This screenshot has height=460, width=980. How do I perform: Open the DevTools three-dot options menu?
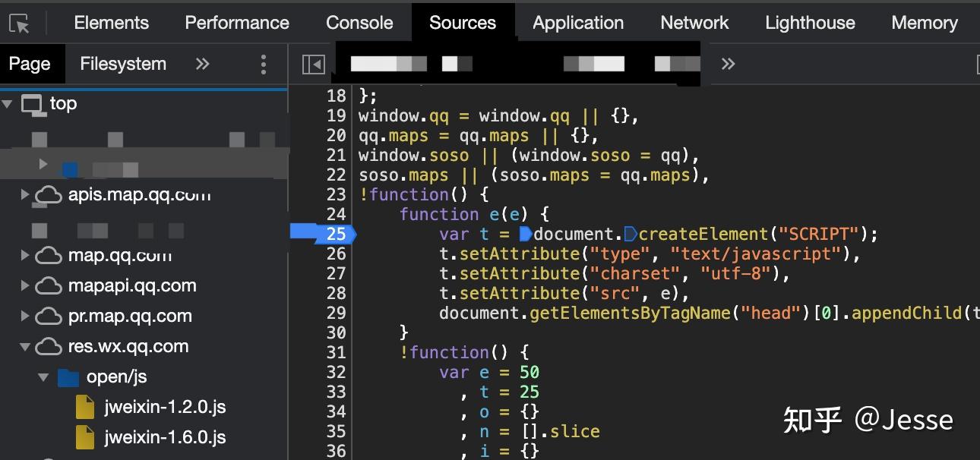pyautogui.click(x=264, y=64)
